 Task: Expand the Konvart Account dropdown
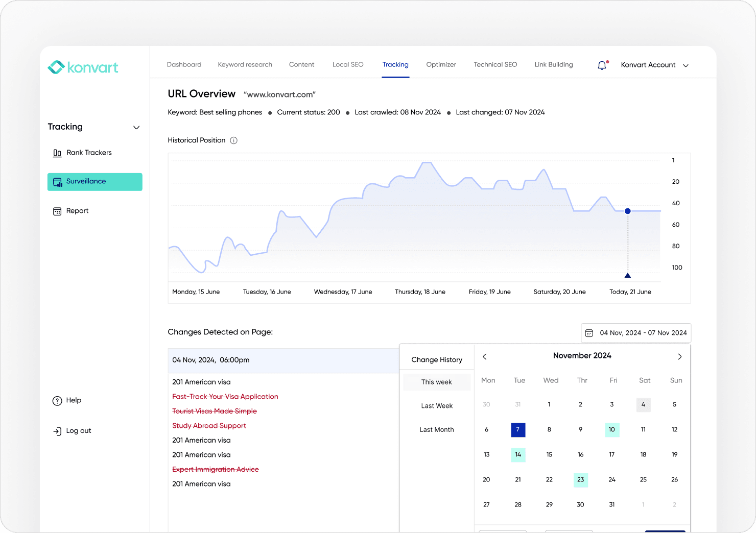[686, 65]
